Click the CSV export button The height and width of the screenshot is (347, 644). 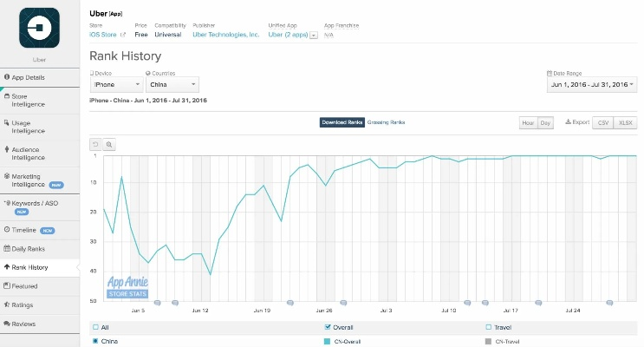pyautogui.click(x=602, y=123)
